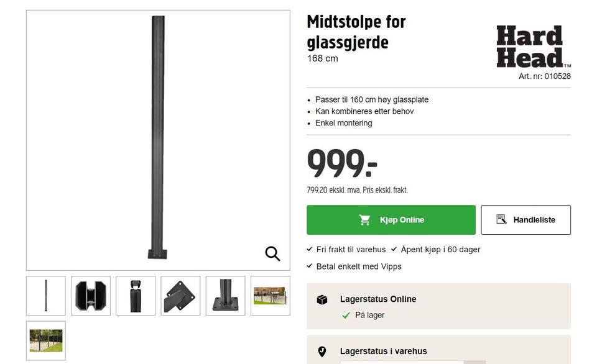The image size is (597, 364).
Task: Show the H-profile cross-section thumbnail
Action: (91, 296)
